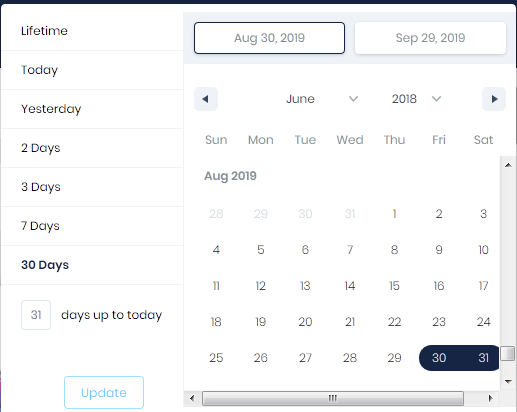Focus the Sep 29, 2019 end date field
This screenshot has height=412, width=517.
click(430, 38)
